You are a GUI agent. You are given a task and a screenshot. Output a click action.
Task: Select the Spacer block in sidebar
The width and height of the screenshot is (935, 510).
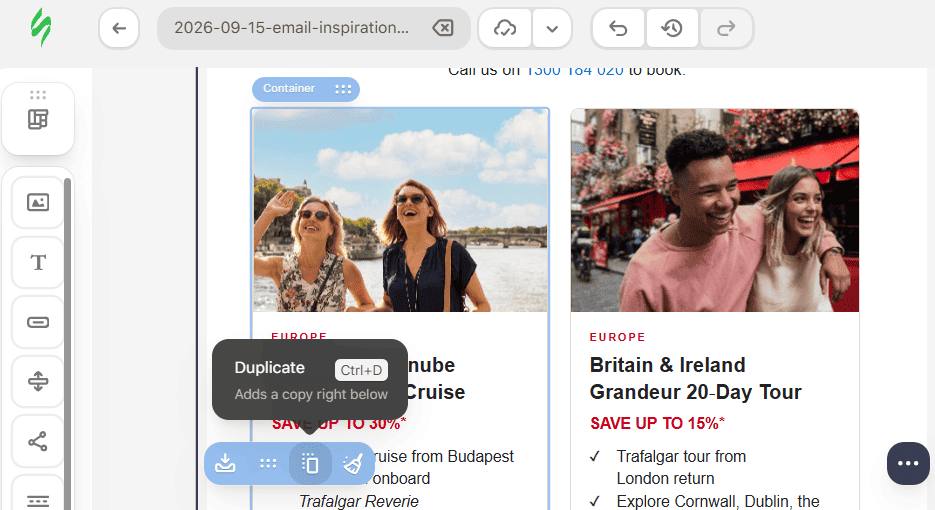tap(38, 382)
